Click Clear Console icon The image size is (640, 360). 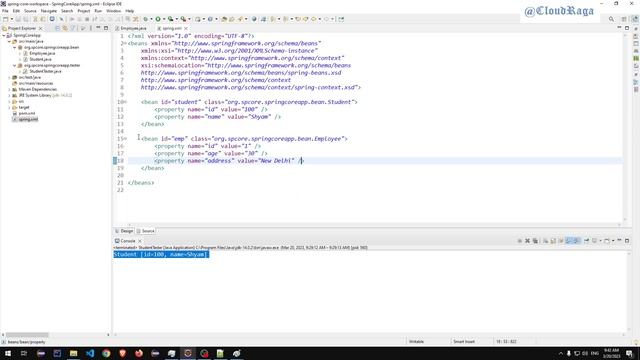[545, 241]
